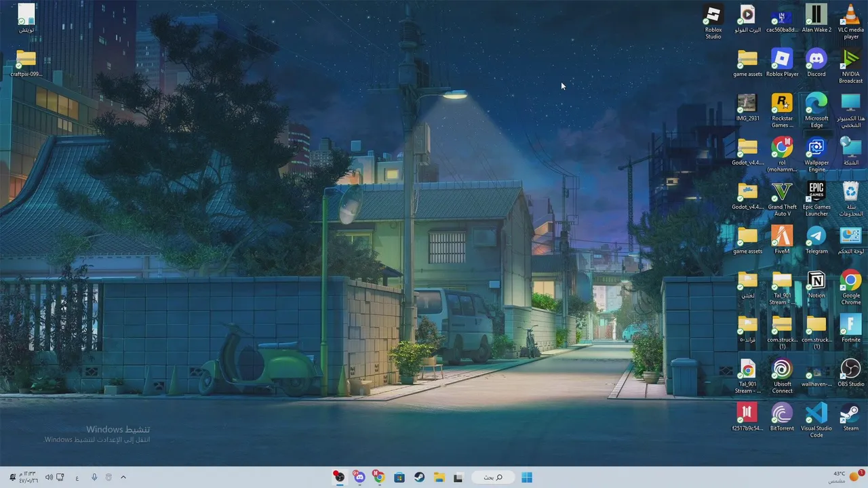Viewport: 868px width, 488px height.
Task: Open NVIDIA Broadcast shortcut
Action: [851, 66]
